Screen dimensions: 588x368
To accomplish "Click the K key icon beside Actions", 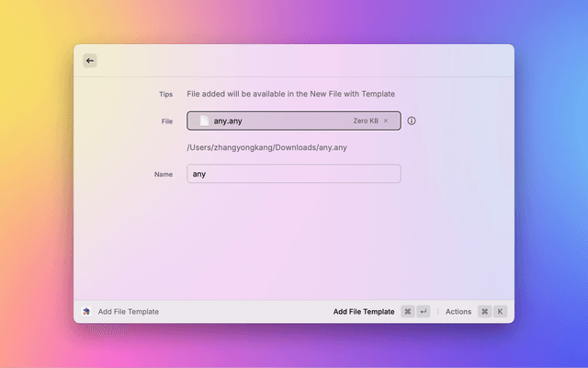I will point(501,312).
